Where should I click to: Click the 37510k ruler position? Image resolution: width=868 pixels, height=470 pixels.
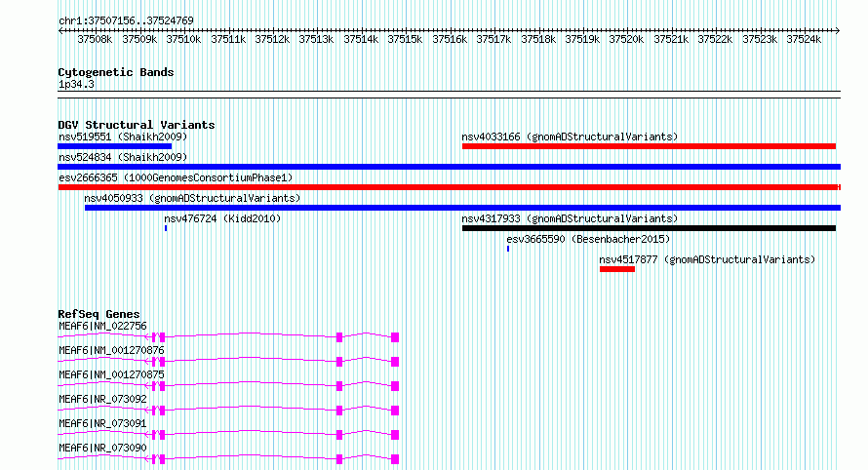click(183, 39)
